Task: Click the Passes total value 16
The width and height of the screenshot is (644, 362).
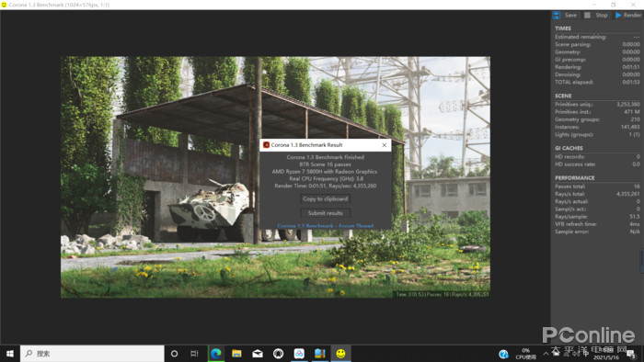Action: [x=637, y=187]
